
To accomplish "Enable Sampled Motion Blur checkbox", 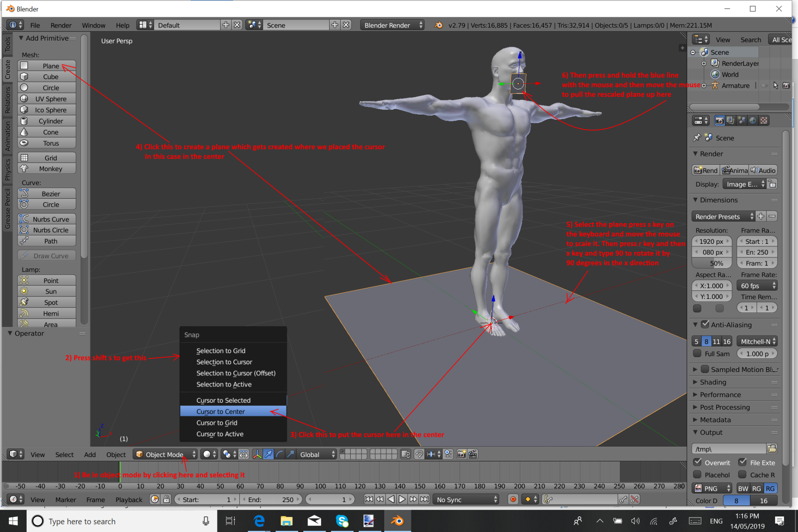I will pyautogui.click(x=705, y=369).
